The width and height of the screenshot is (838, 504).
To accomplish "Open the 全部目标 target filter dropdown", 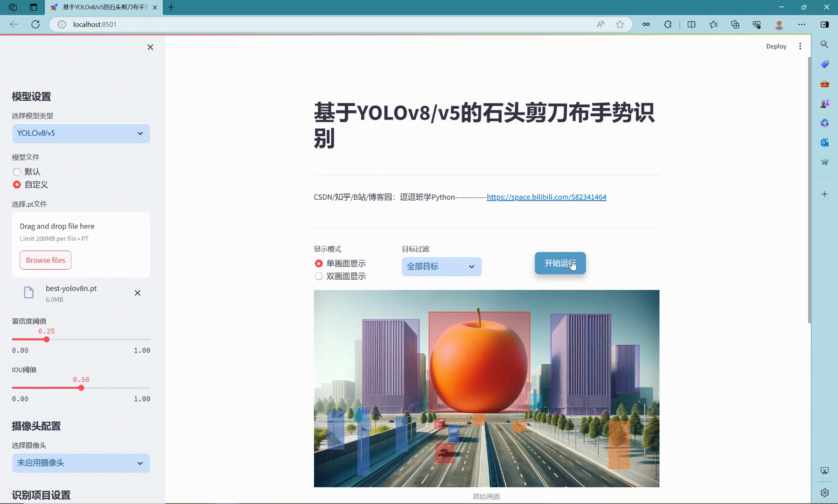I will coord(441,266).
